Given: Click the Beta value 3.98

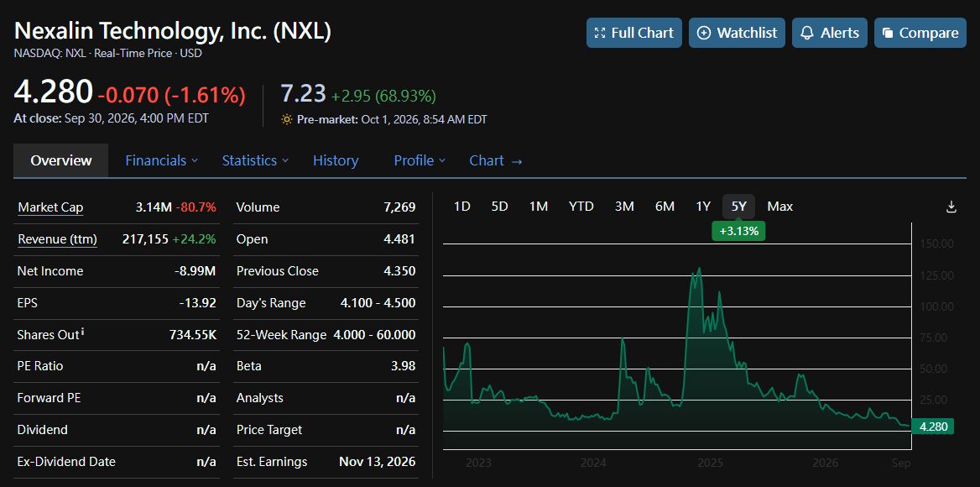Looking at the screenshot, I should tap(403, 366).
